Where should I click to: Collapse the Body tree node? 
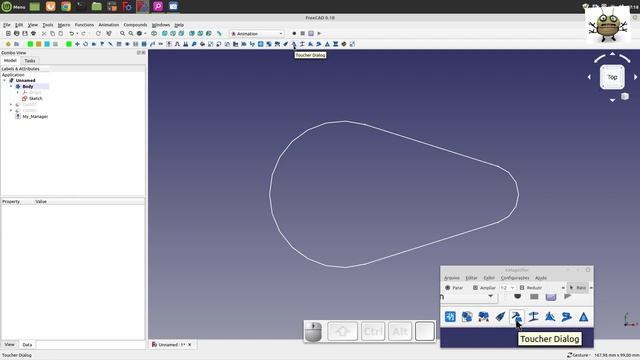[x=11, y=87]
